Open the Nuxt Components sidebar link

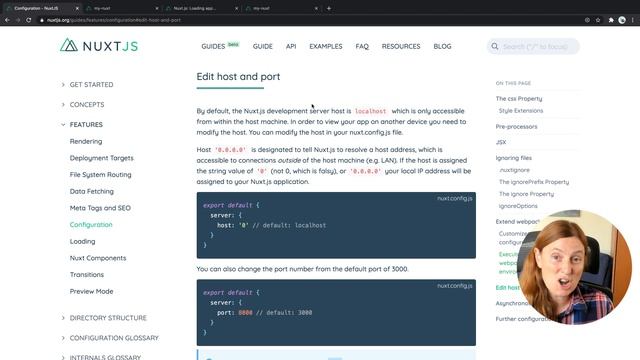tap(98, 258)
